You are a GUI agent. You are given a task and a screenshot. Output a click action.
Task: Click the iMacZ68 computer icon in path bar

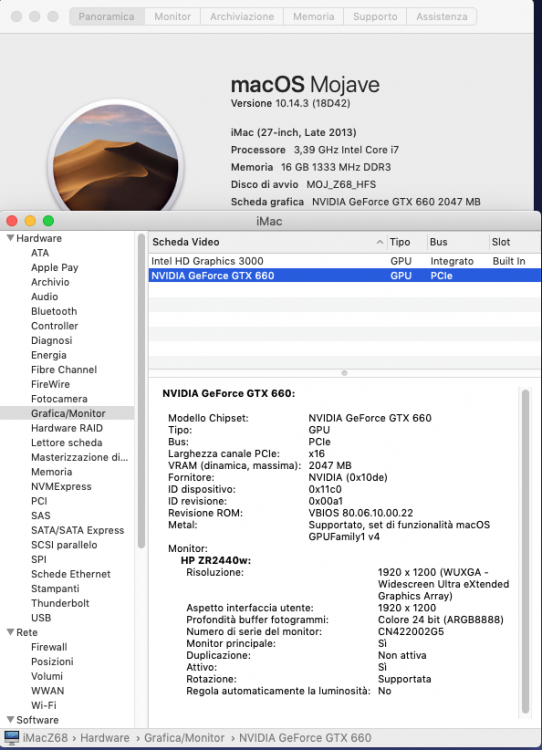[x=11, y=738]
